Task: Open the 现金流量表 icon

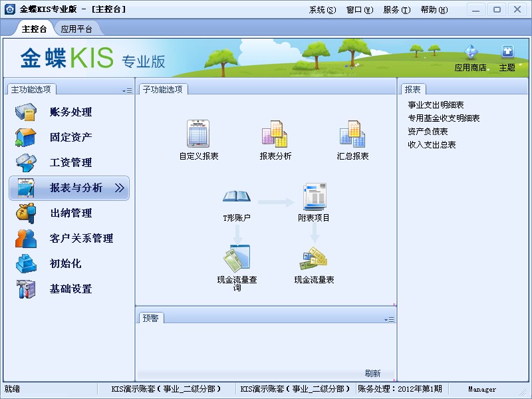Action: click(313, 259)
